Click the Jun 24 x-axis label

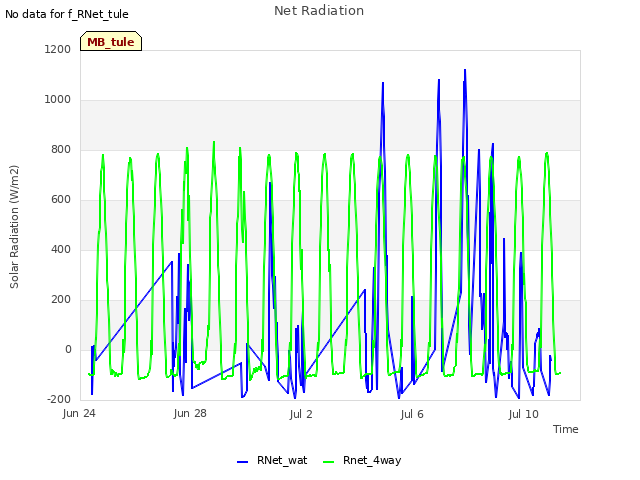point(79,414)
